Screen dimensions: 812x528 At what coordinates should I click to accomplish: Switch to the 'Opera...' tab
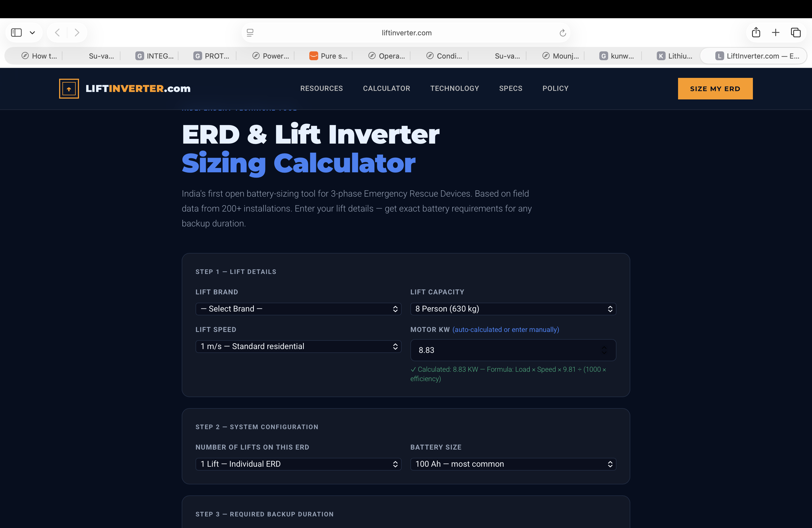pos(386,56)
